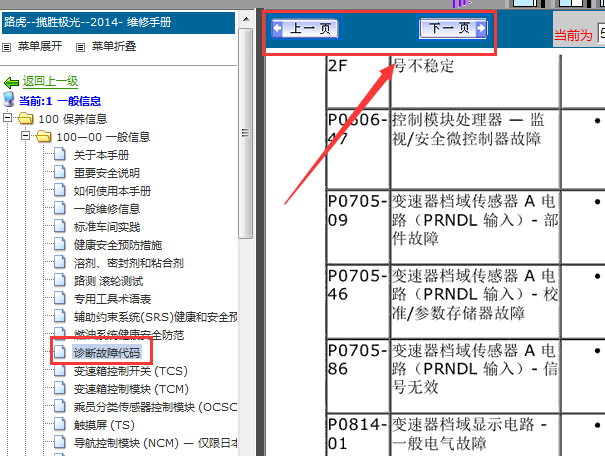Click page icon beside 变速箱控制模块 (TCM)

[x=59, y=388]
